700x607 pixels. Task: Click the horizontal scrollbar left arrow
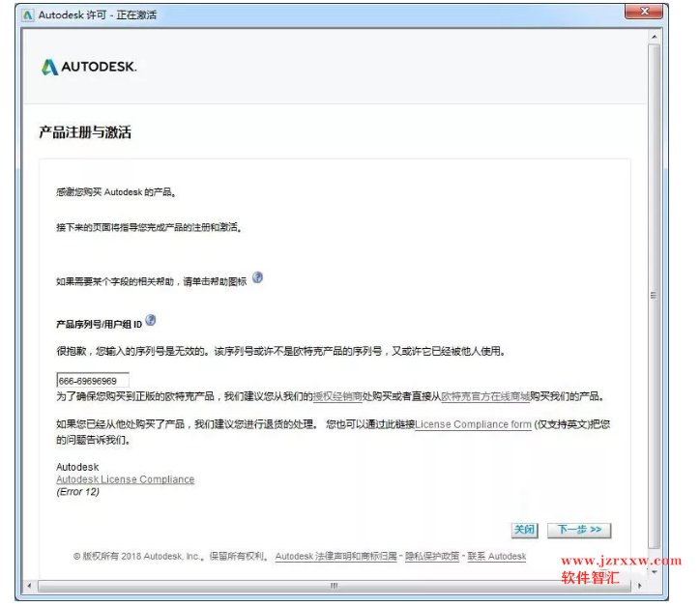point(29,586)
